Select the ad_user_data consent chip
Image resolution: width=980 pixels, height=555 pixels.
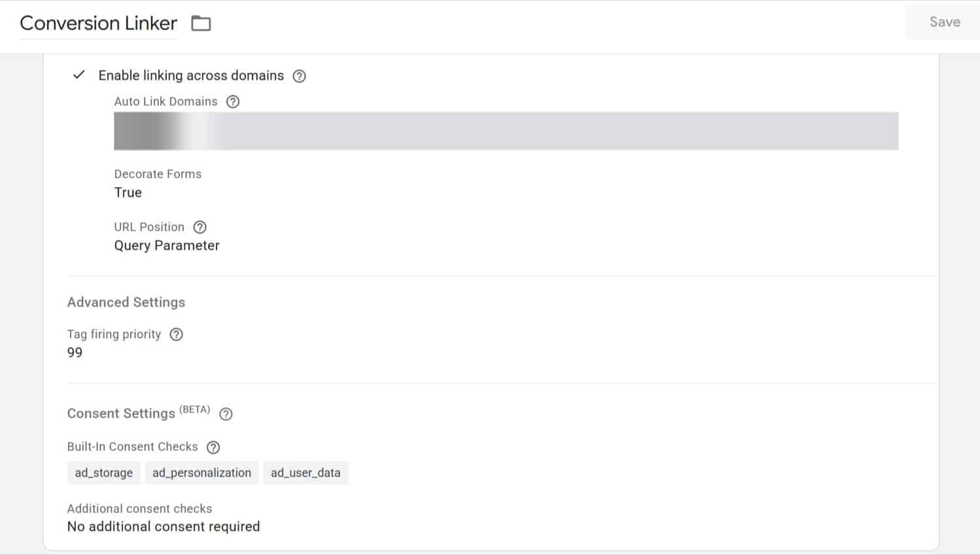coord(306,473)
